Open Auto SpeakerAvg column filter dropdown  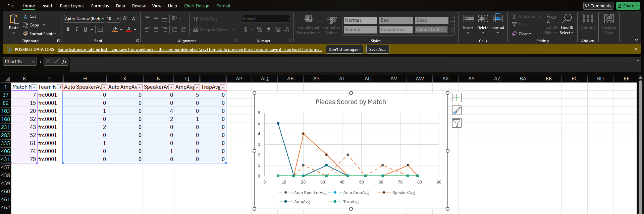click(x=104, y=87)
